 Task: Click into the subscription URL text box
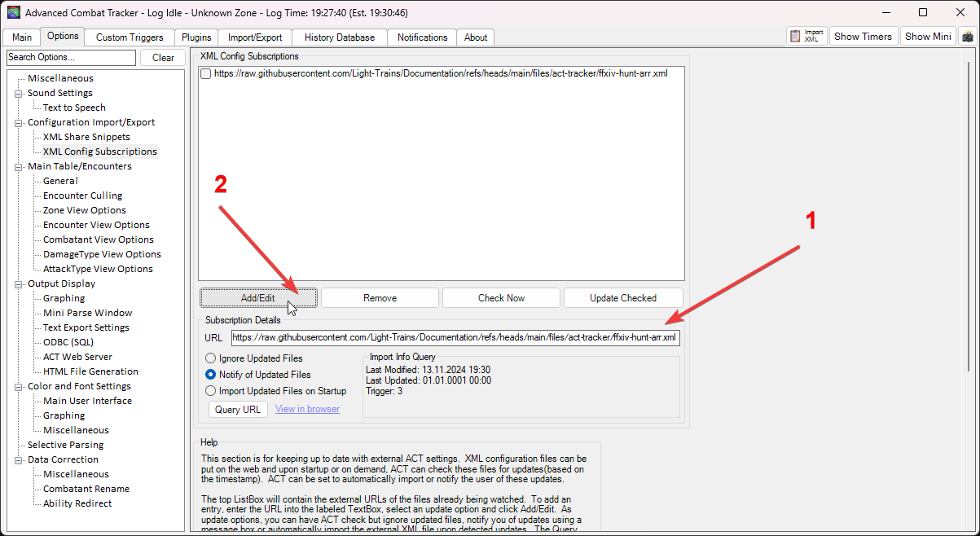pos(455,337)
